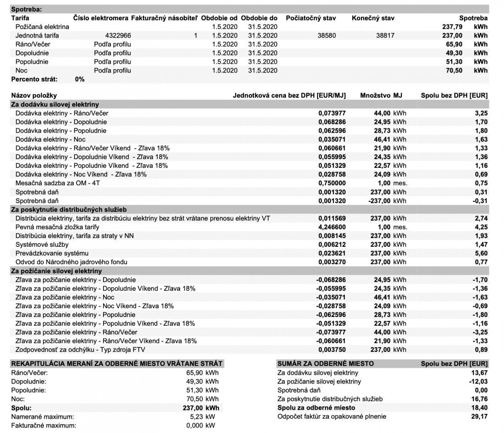Click the initial meter reading 38580

327,35
